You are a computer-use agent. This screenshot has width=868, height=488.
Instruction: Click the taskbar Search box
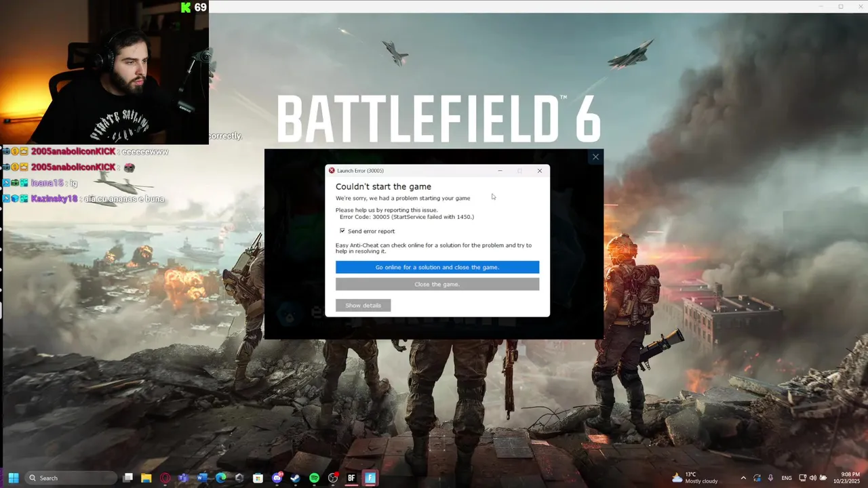[x=71, y=478]
